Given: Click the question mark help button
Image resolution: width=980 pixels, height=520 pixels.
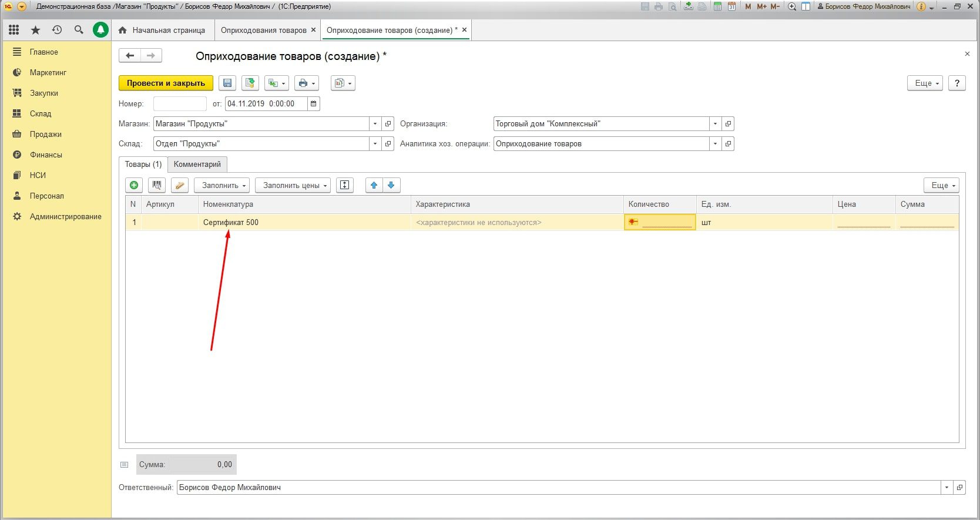Looking at the screenshot, I should tap(957, 83).
